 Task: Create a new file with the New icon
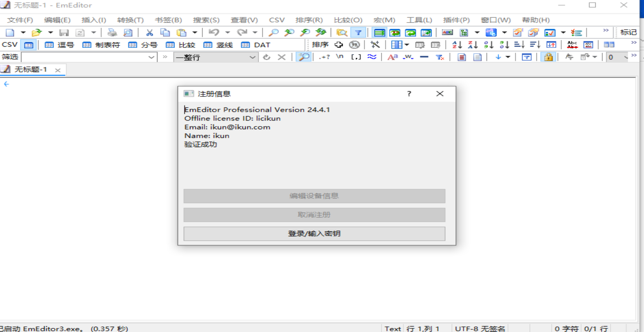pyautogui.click(x=10, y=32)
